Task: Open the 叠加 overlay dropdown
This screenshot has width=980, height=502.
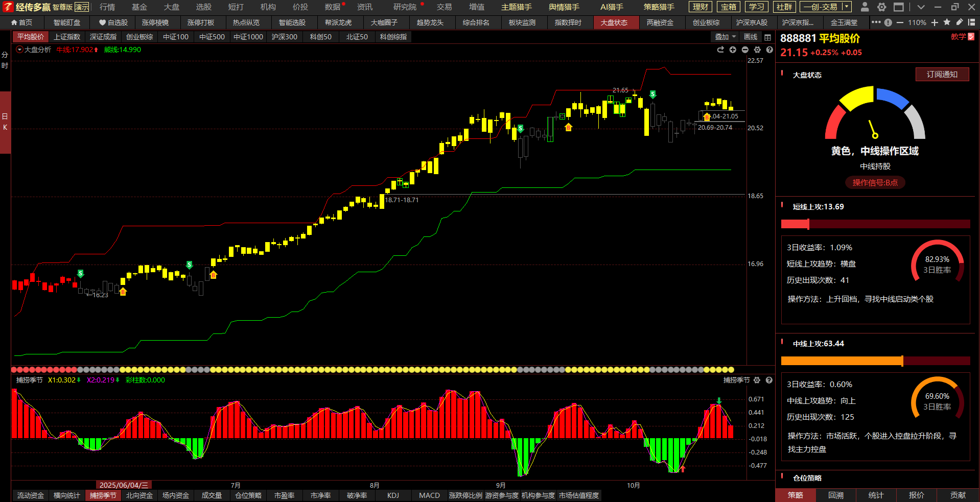Action: click(725, 37)
